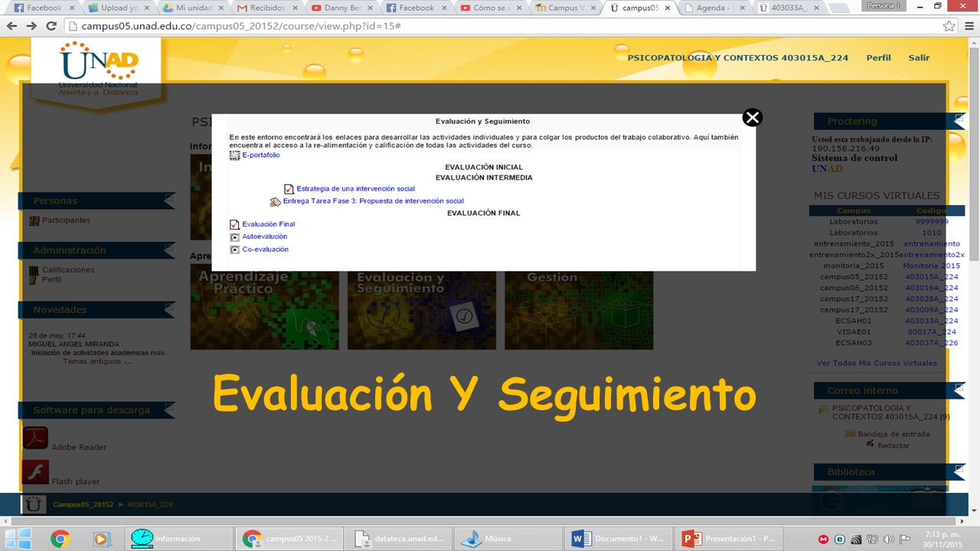Open the Co-evaluación link
Viewport: 980px width, 551px height.
tap(265, 249)
